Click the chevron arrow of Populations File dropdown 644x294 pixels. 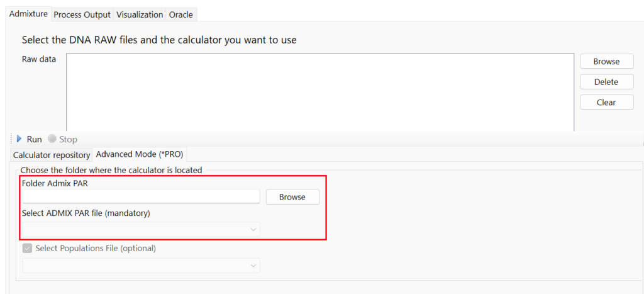point(253,266)
